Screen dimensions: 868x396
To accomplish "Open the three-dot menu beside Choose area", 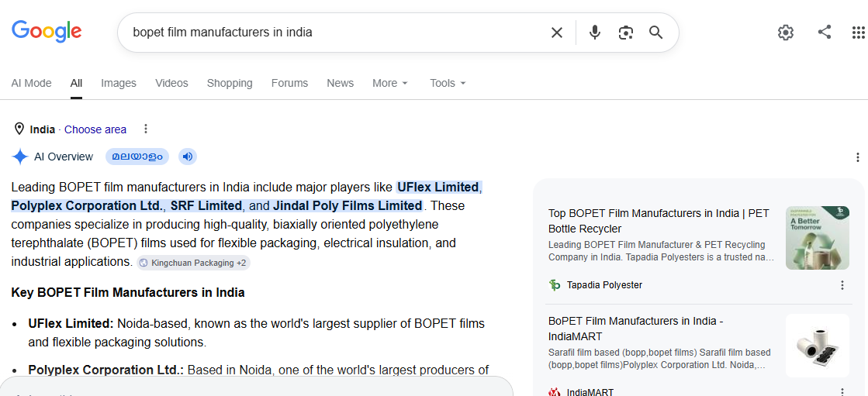I will coord(146,129).
